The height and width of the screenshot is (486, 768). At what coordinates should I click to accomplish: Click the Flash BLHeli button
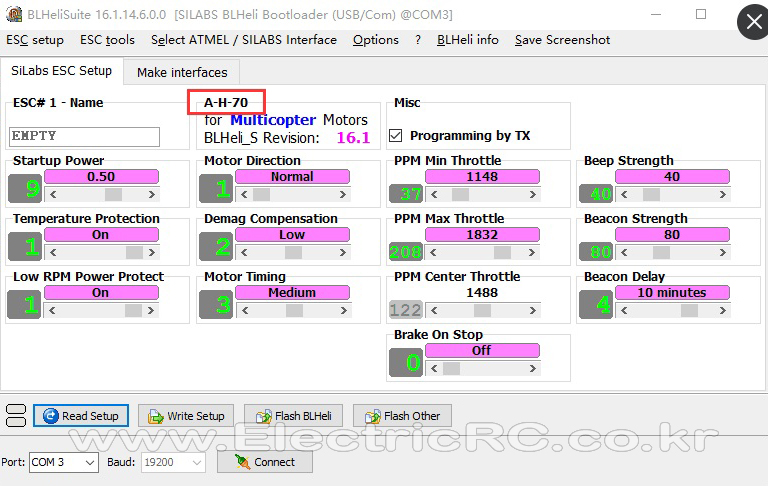coord(293,416)
